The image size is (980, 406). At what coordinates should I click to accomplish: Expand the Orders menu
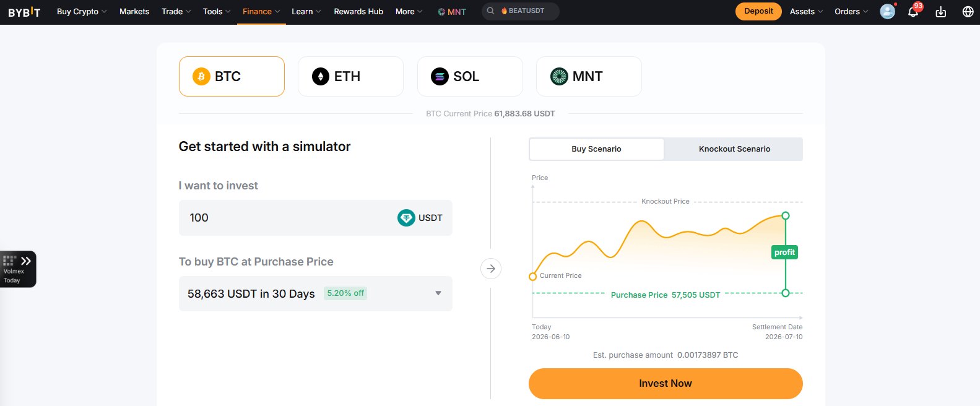pos(851,12)
